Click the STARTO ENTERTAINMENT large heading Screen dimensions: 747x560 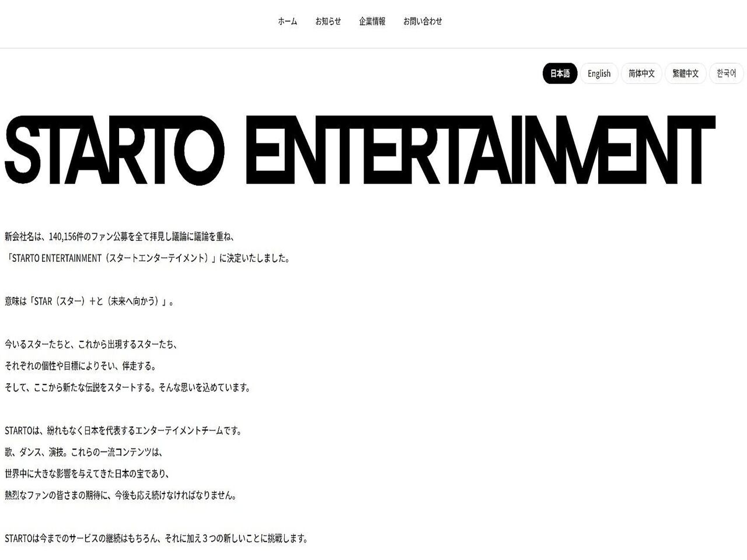pyautogui.click(x=359, y=150)
